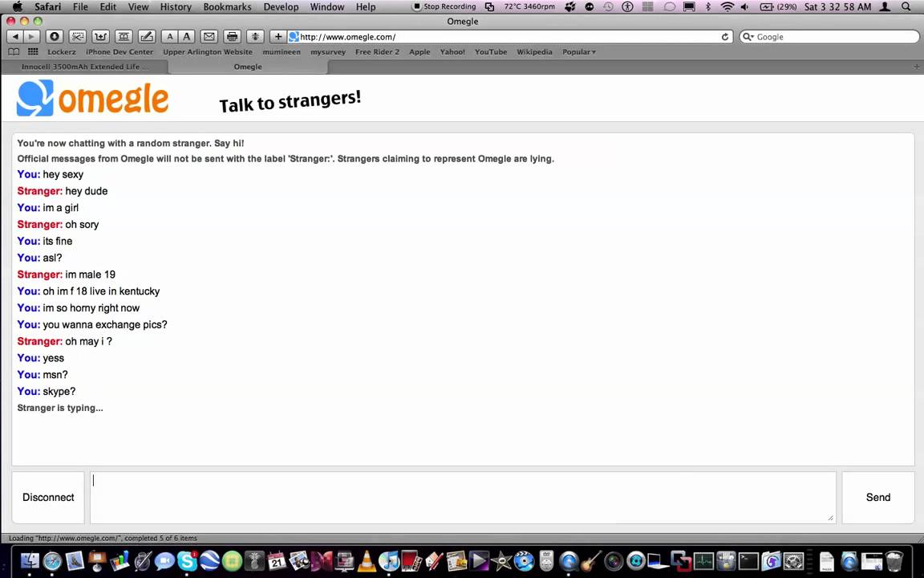Open Safari compass icon in the dock
The image size is (924, 578).
52,561
